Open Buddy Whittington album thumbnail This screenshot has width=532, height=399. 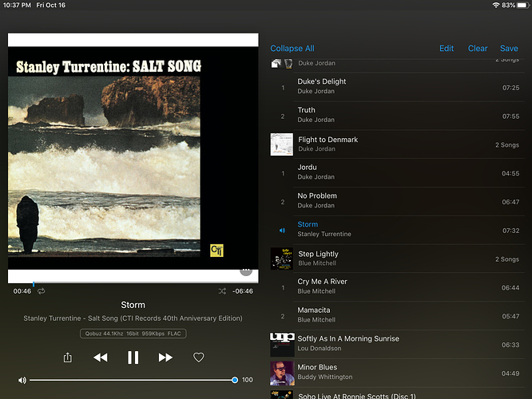(282, 373)
